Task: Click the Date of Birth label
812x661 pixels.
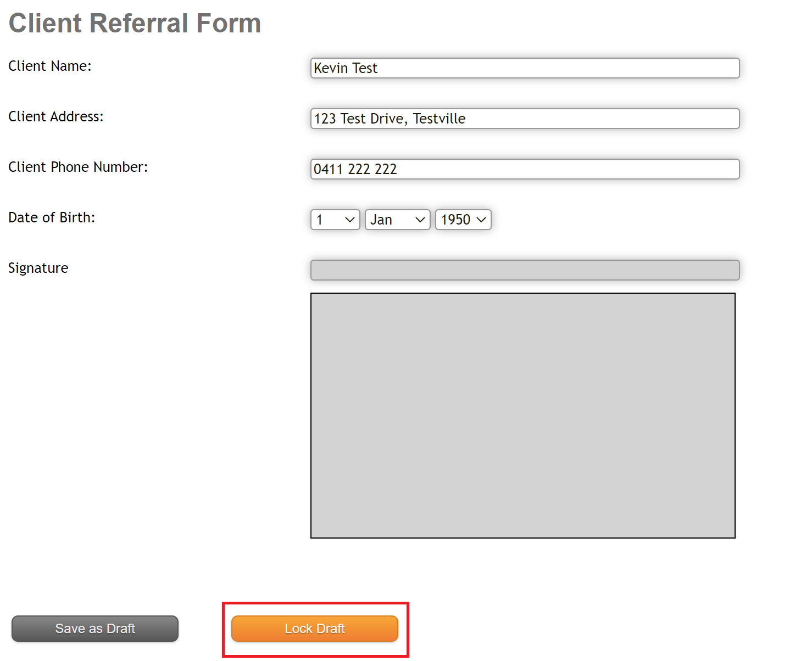Action: point(51,217)
